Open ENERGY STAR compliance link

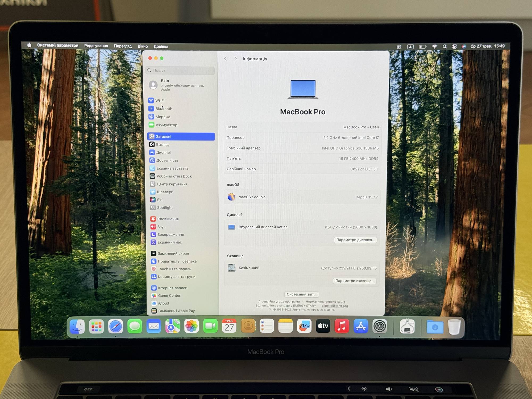pos(286,306)
